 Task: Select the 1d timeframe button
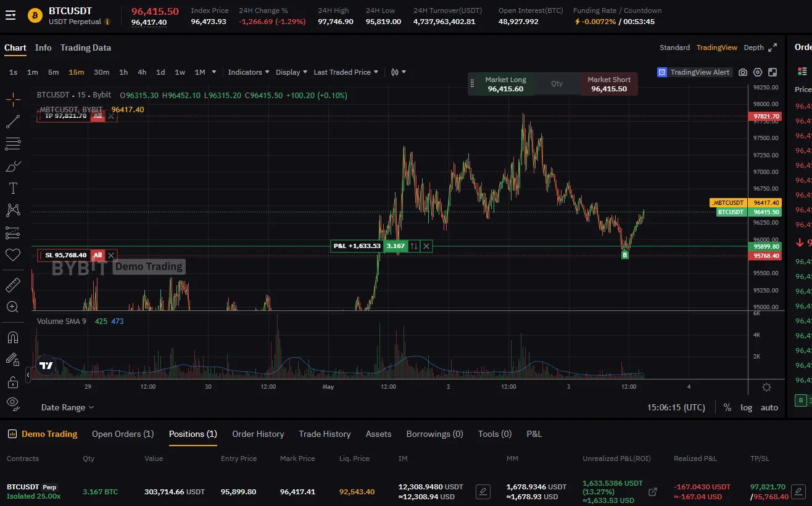coord(160,72)
